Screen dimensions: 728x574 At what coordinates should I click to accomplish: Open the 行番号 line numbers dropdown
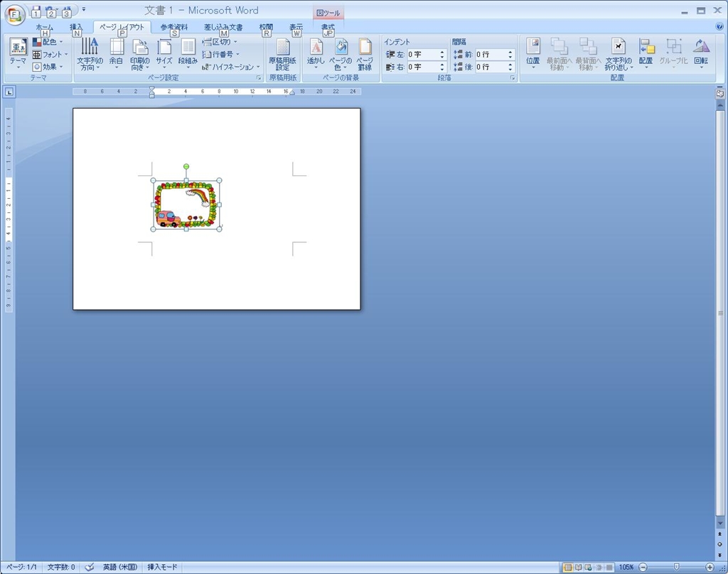coord(221,54)
